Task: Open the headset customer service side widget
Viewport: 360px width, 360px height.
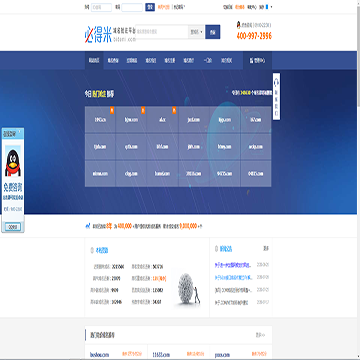Action: (276, 97)
